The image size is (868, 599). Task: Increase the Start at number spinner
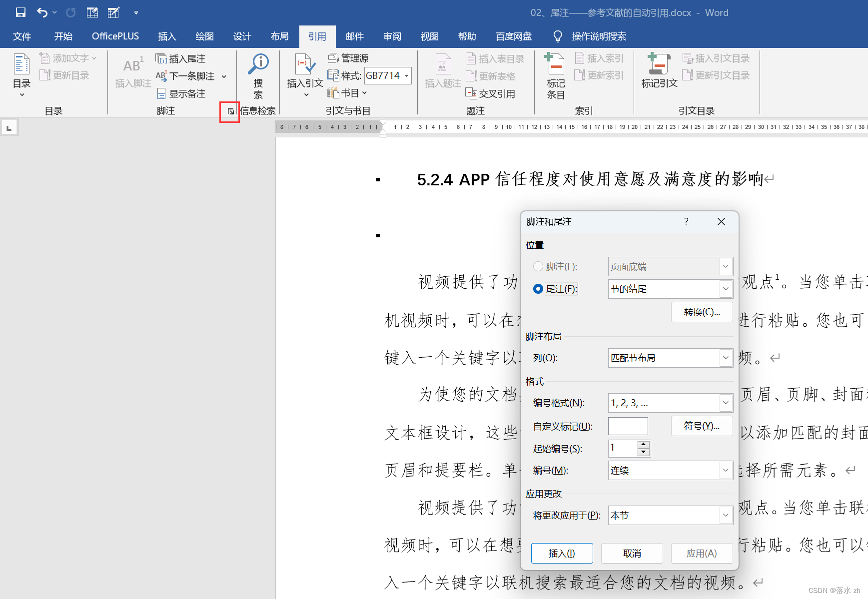tap(644, 444)
